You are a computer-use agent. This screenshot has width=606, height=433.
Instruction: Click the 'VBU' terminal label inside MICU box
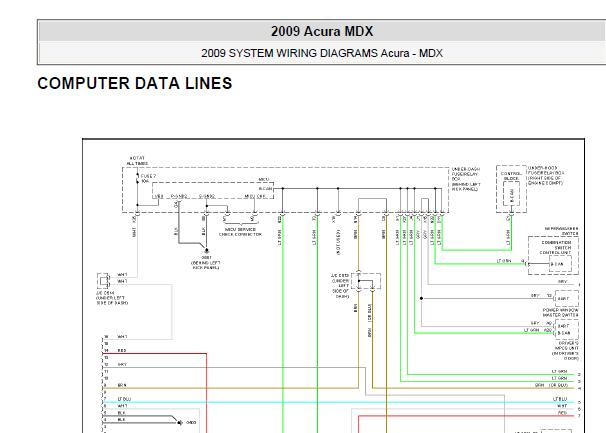159,196
